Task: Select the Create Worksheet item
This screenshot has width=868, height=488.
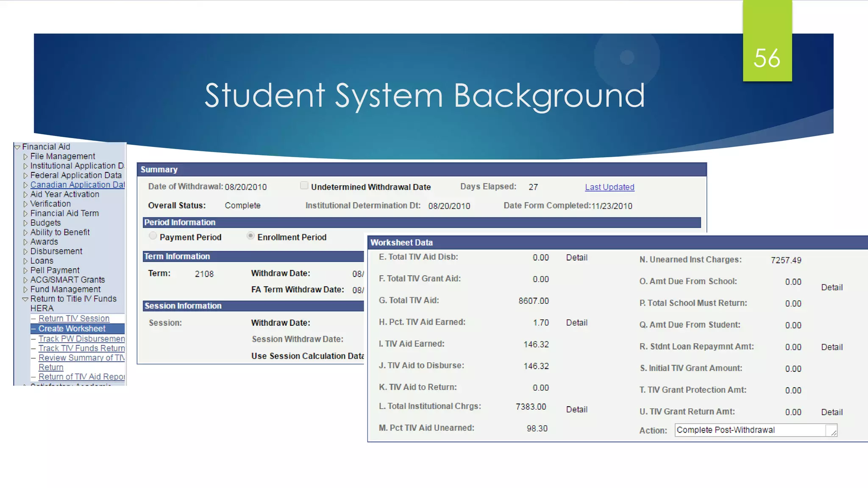Action: click(78, 329)
